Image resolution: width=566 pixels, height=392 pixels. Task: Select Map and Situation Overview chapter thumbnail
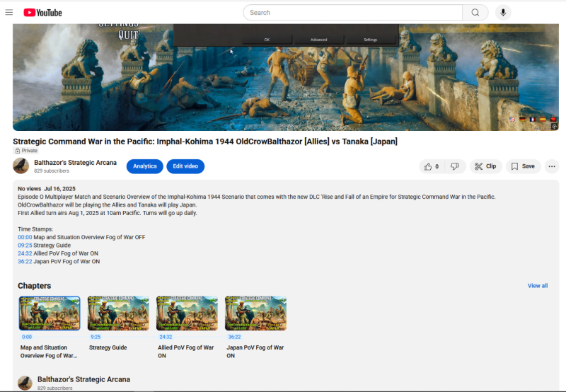pos(50,313)
